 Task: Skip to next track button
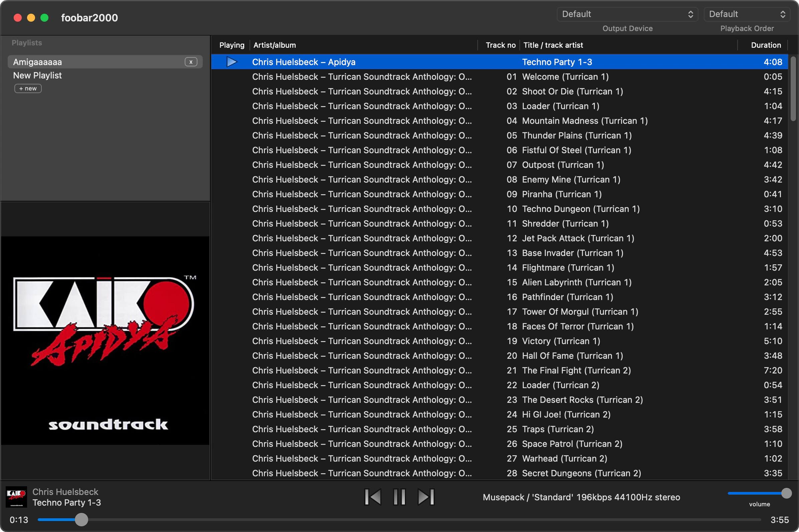pos(426,497)
